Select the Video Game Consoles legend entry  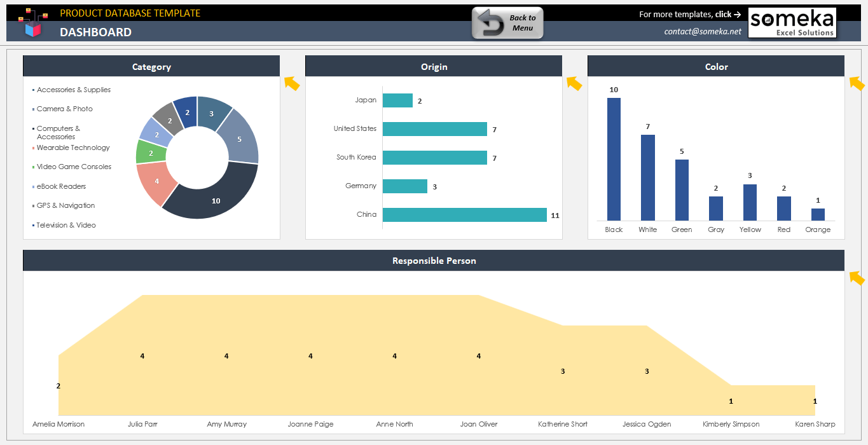coord(73,167)
